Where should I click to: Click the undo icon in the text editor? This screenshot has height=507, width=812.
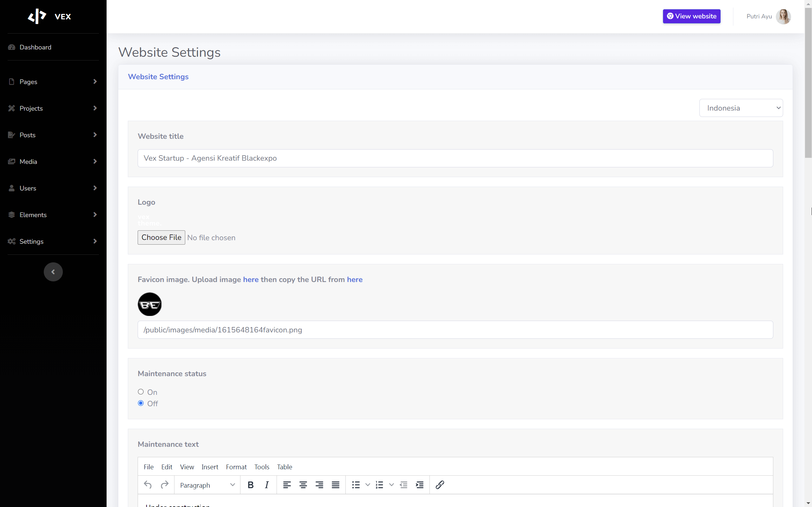pyautogui.click(x=147, y=485)
